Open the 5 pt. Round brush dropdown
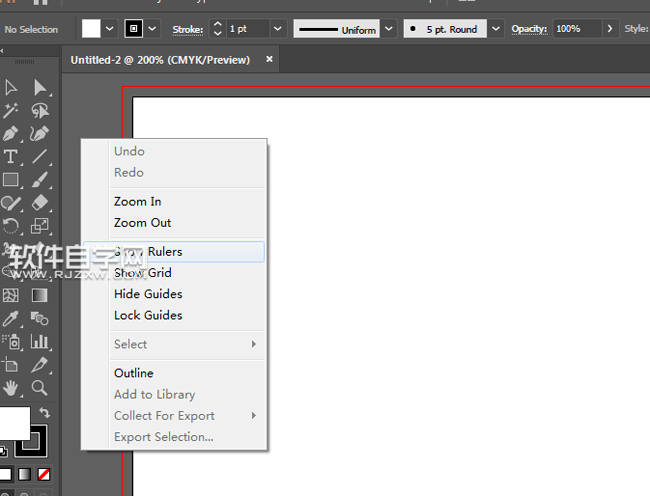The width and height of the screenshot is (650, 496). coord(496,29)
